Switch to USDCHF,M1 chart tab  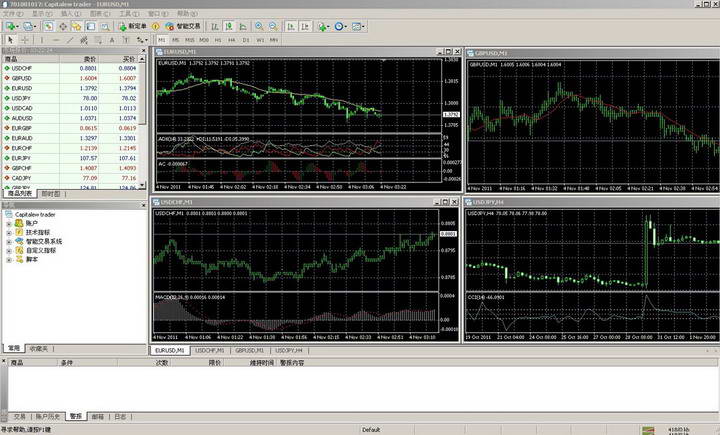pyautogui.click(x=209, y=350)
